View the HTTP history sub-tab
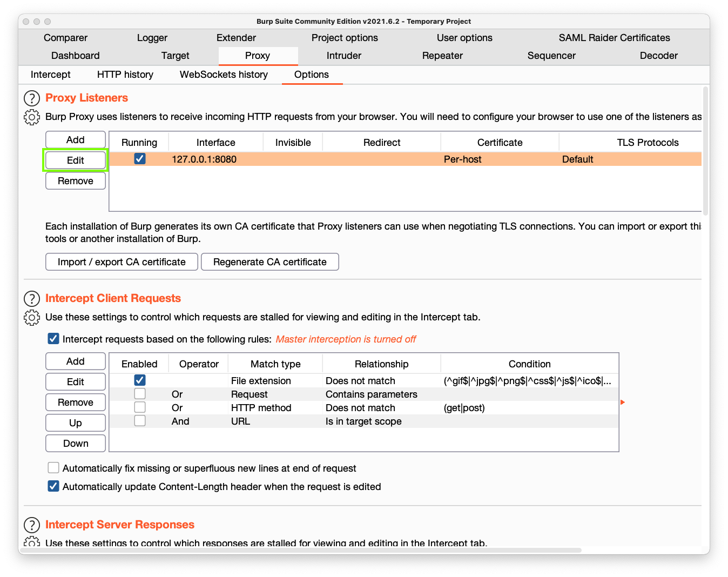The width and height of the screenshot is (728, 577). click(125, 75)
